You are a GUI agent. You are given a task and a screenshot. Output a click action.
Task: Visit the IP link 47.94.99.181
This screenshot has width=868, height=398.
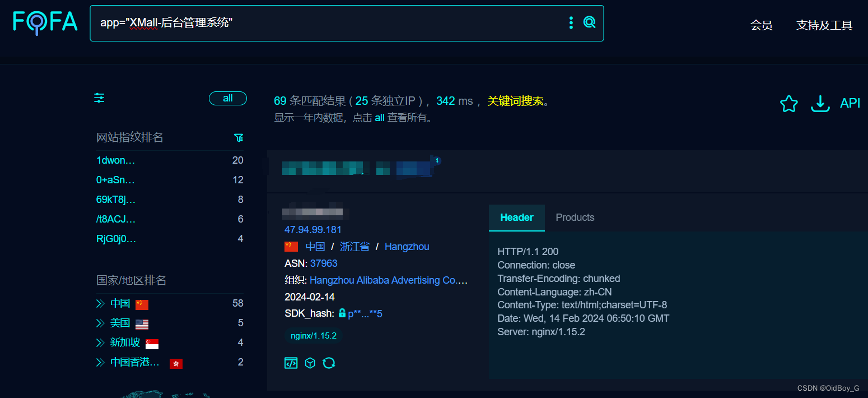click(313, 229)
